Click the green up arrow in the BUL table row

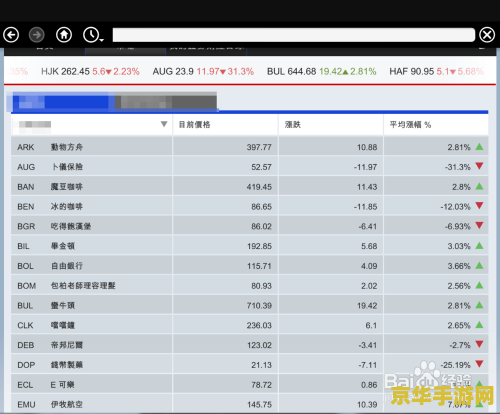click(479, 305)
